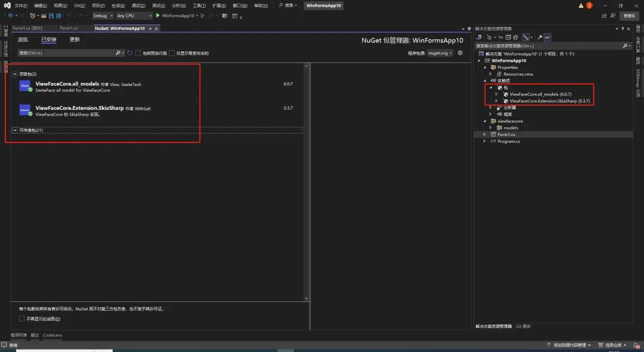Open NuGet package source settings gear
This screenshot has width=644, height=352.
pyautogui.click(x=460, y=53)
